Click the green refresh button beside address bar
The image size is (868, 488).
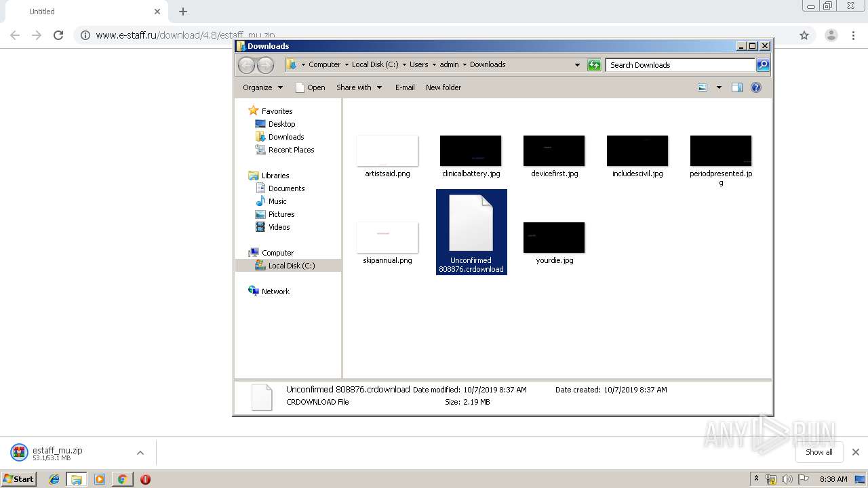[594, 65]
